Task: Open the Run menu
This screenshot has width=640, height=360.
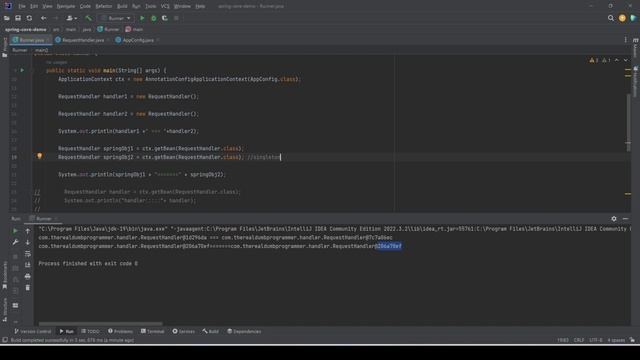Action: (136, 6)
